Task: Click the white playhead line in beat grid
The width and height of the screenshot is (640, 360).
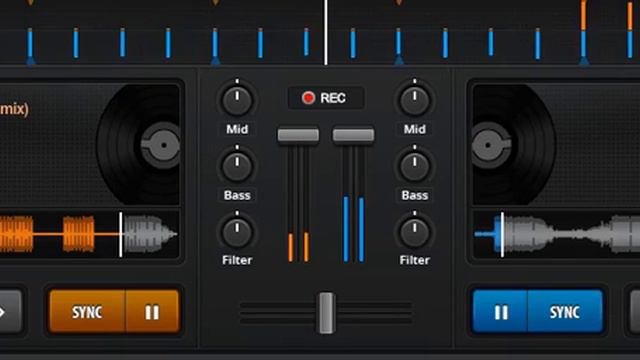Action: 326,32
